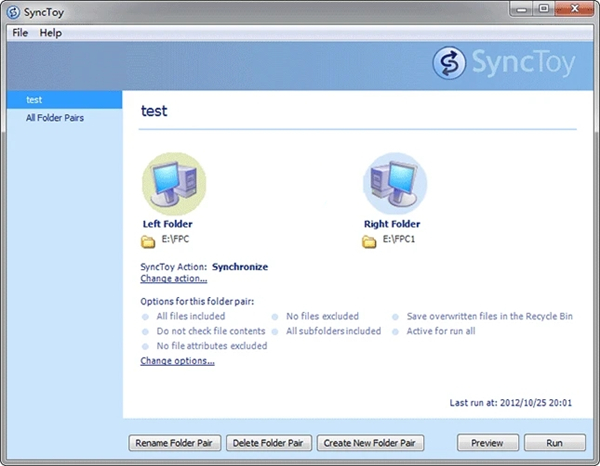The image size is (600, 466).
Task: Click the folder icon beside E:\FPC1
Action: coord(369,241)
